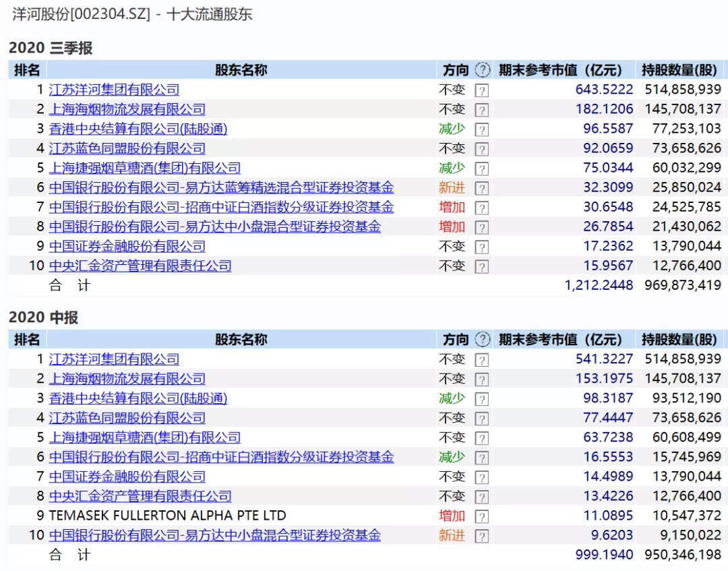
Task: Click help icon in 2020 三季报 方向 header
Action: [483, 70]
